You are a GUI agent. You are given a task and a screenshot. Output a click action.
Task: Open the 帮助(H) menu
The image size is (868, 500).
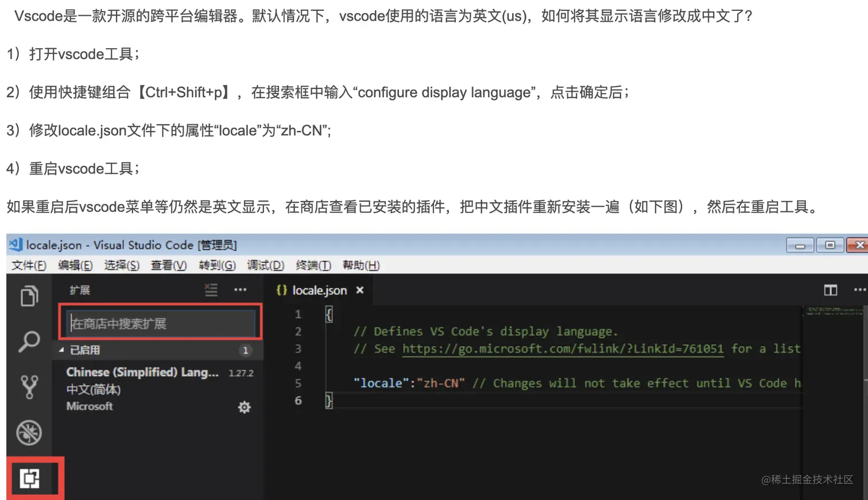[361, 265]
